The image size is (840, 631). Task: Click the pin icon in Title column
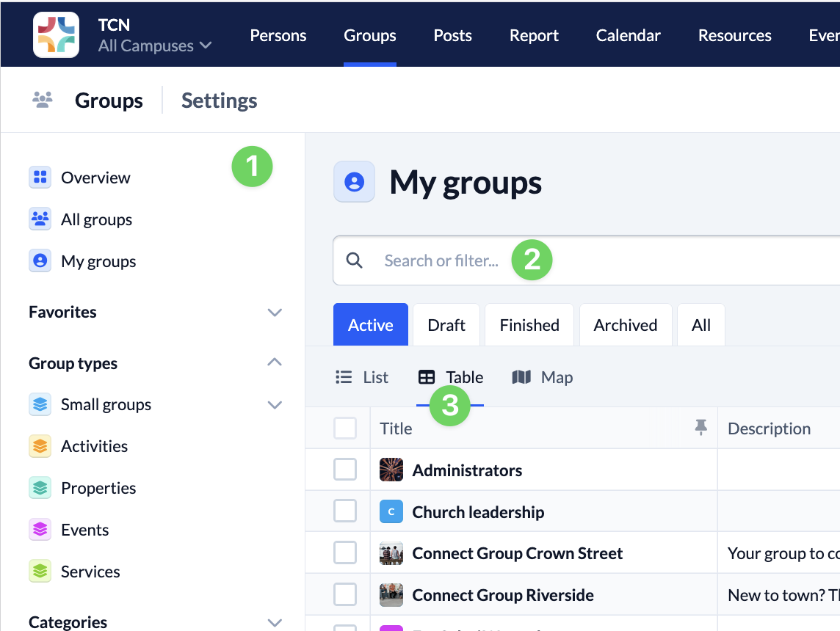pyautogui.click(x=700, y=428)
